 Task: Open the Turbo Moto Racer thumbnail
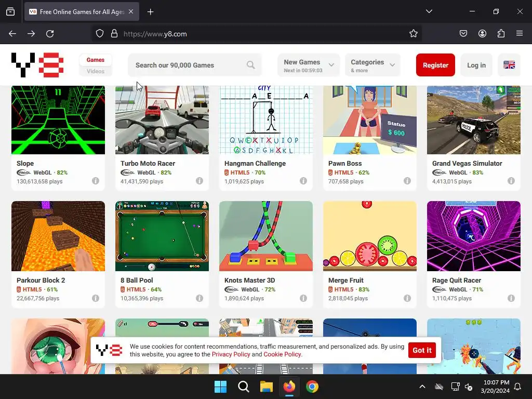click(162, 120)
